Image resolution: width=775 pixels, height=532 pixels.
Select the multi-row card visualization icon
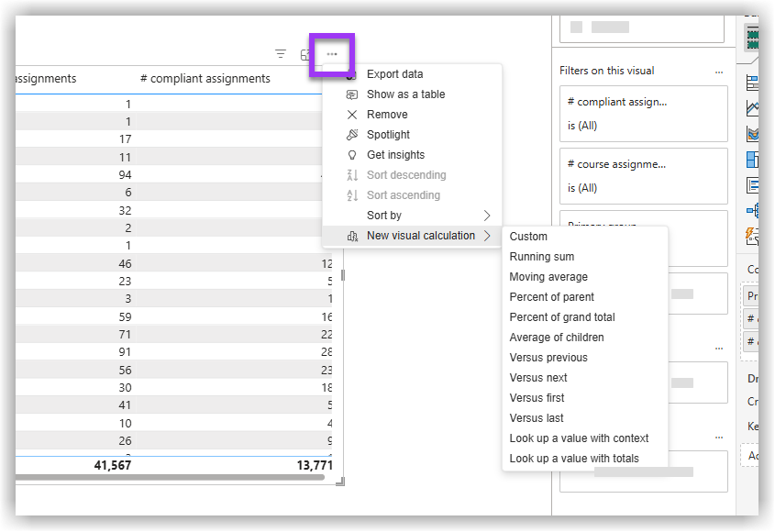click(751, 184)
